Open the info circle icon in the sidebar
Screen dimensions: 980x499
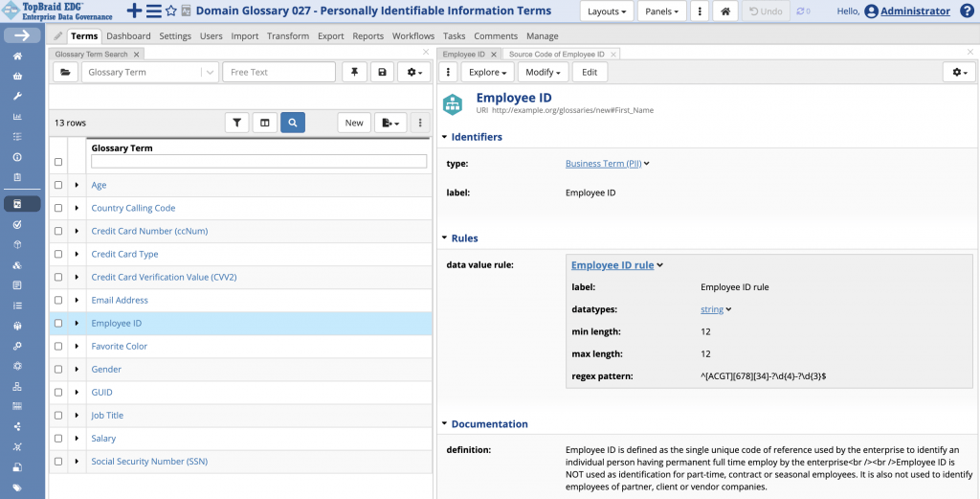pyautogui.click(x=17, y=157)
